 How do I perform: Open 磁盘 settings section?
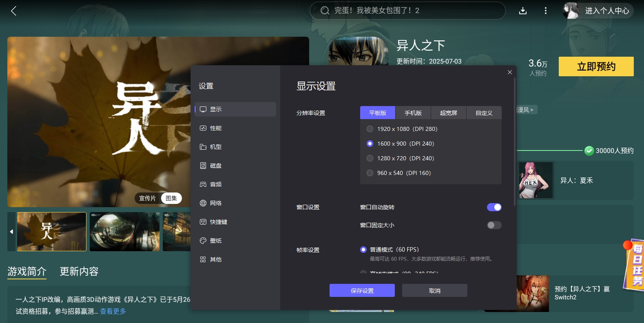coord(235,166)
